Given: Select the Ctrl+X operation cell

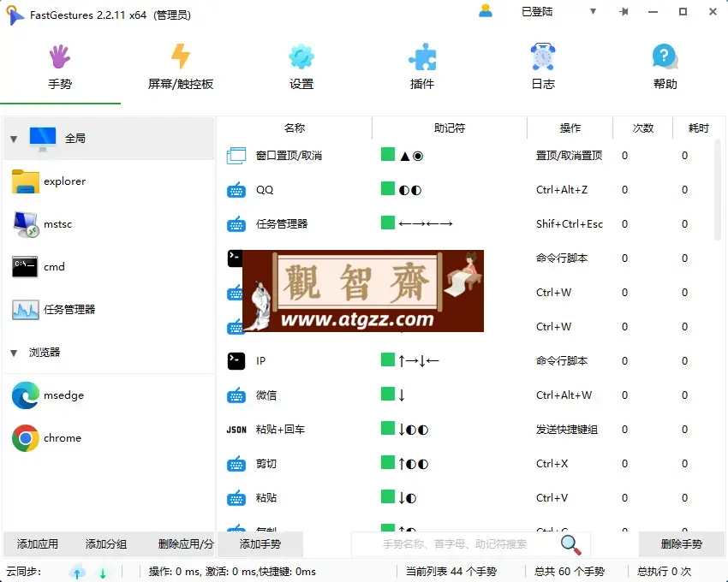Looking at the screenshot, I should pos(552,464).
